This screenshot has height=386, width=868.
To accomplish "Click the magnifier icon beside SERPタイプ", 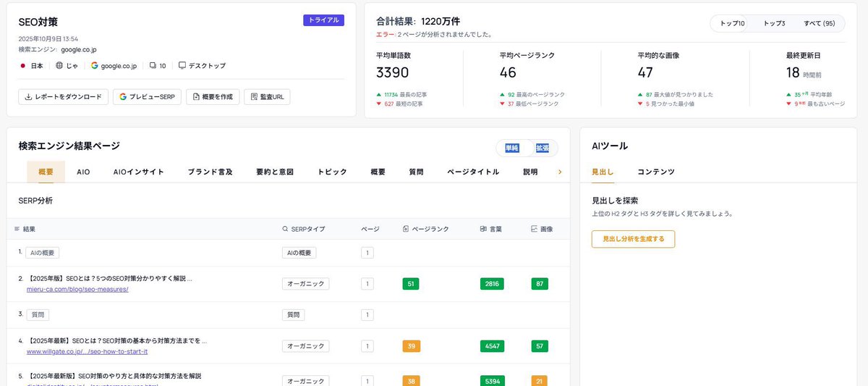I will (x=286, y=229).
